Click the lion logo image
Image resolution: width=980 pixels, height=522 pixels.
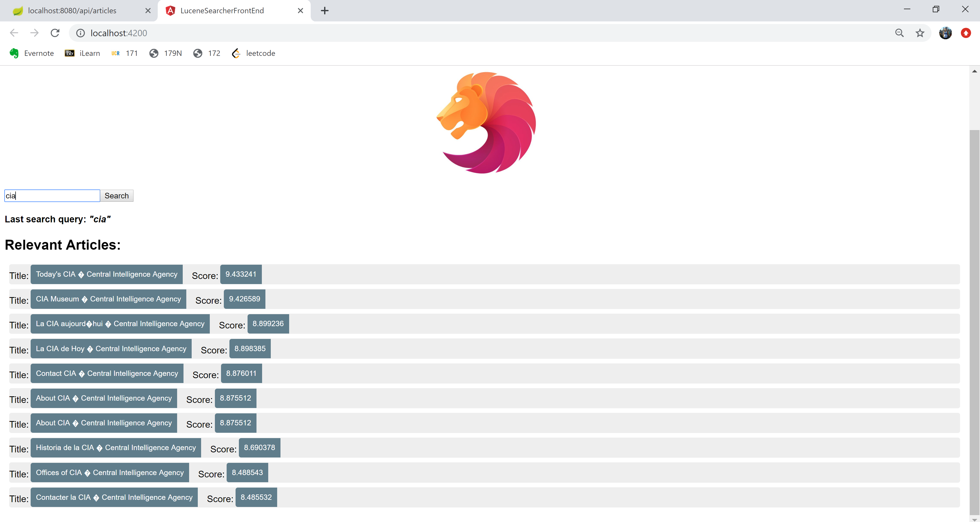[486, 123]
